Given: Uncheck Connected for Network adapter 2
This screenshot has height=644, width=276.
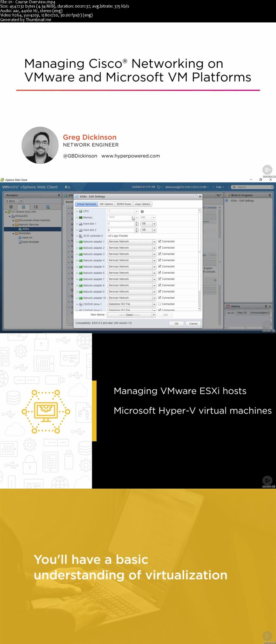Looking at the screenshot, I should (x=160, y=248).
